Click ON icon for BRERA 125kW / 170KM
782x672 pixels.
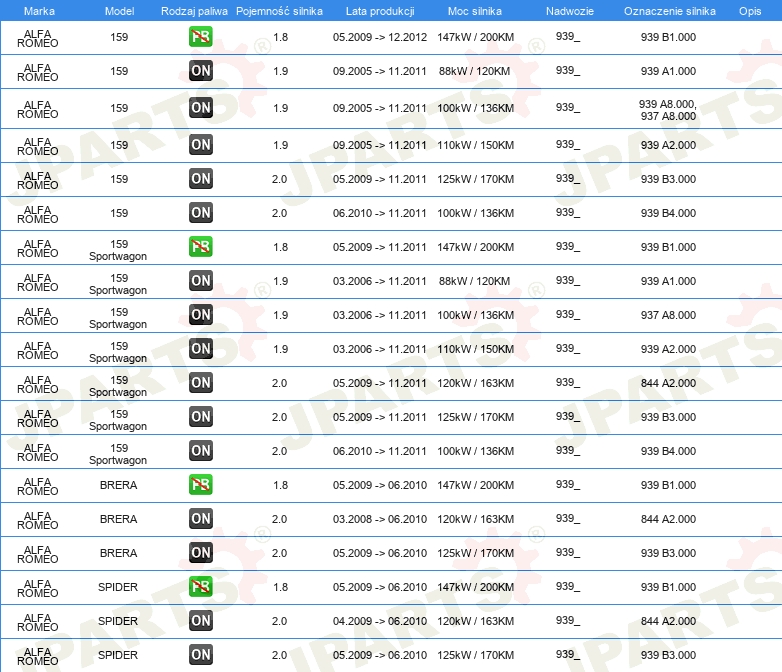(200, 552)
